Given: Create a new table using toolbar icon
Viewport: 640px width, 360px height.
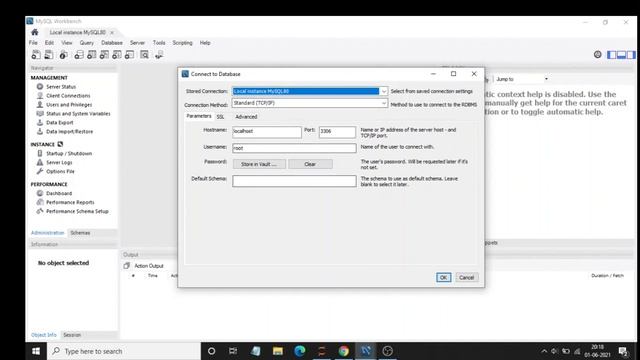Looking at the screenshot, I should (91, 55).
